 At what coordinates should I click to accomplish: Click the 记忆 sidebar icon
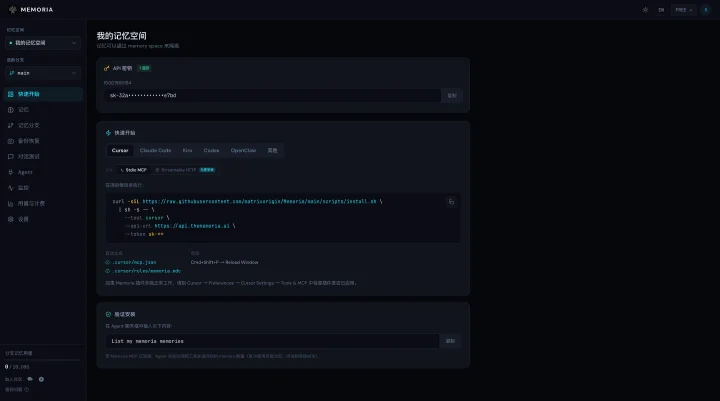(x=11, y=110)
